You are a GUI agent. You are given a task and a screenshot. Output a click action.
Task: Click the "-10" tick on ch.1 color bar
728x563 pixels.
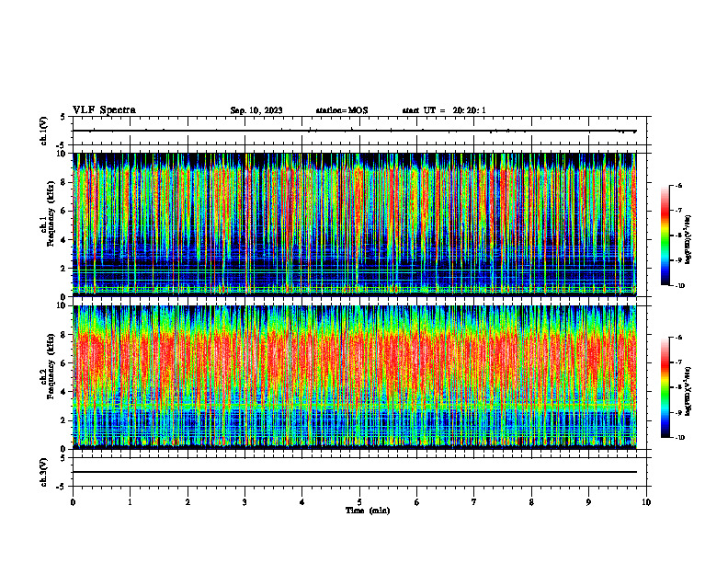pos(680,286)
